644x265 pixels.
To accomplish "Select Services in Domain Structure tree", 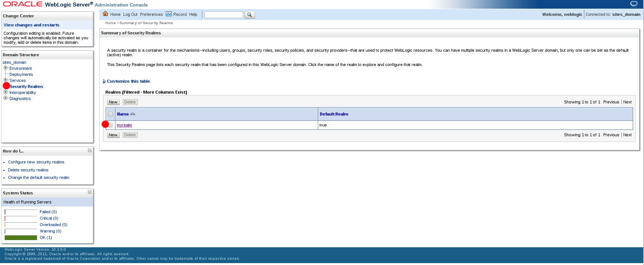I will 18,80.
